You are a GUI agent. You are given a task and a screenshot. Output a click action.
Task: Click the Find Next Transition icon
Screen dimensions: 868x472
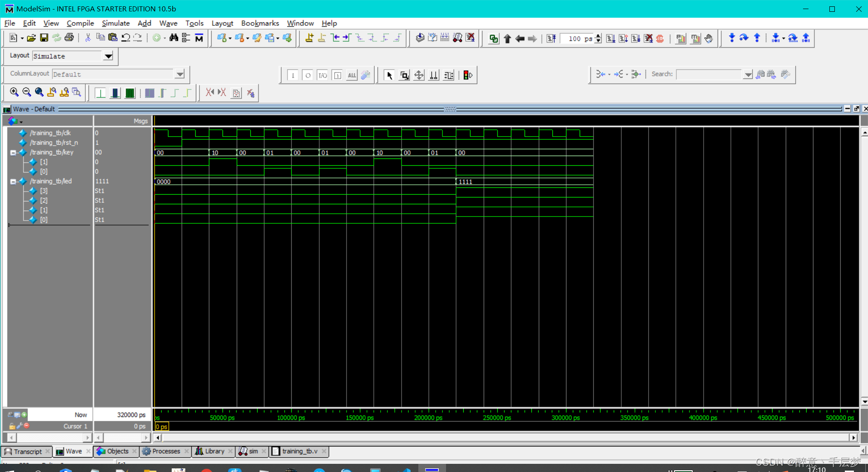coord(347,38)
